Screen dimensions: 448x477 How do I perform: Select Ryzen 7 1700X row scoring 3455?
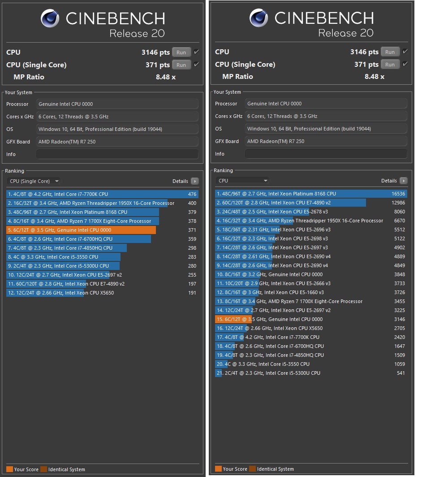[x=311, y=301]
